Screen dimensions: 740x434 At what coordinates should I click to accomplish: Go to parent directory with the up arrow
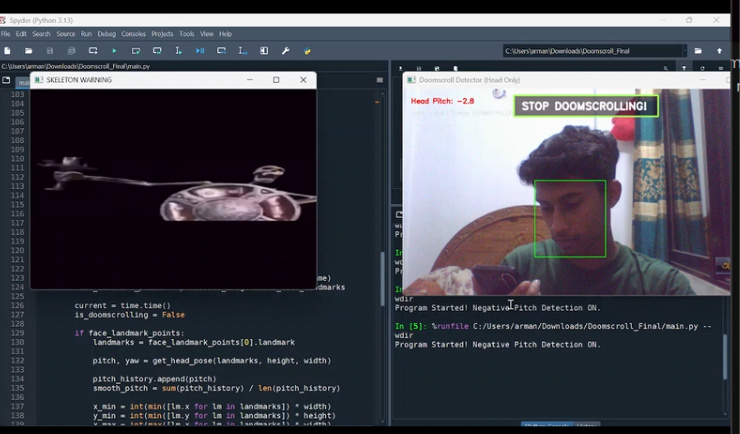point(719,51)
